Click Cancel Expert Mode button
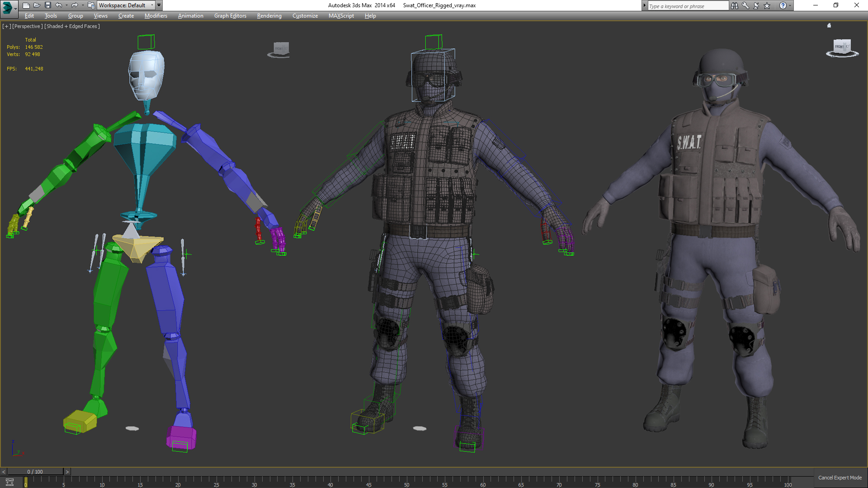Image resolution: width=868 pixels, height=488 pixels. (840, 478)
